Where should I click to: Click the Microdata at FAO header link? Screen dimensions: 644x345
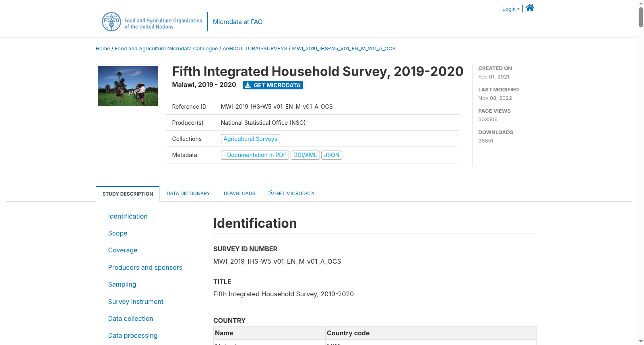[x=237, y=22]
